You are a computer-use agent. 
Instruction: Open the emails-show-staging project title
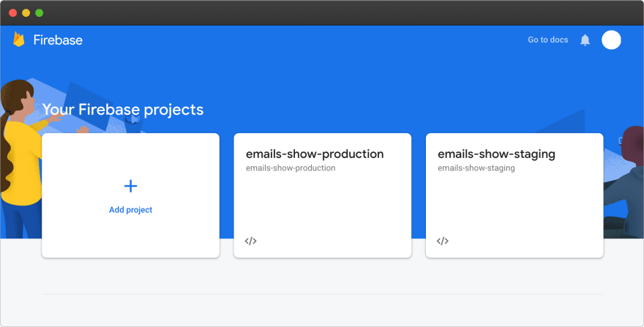[x=496, y=154]
